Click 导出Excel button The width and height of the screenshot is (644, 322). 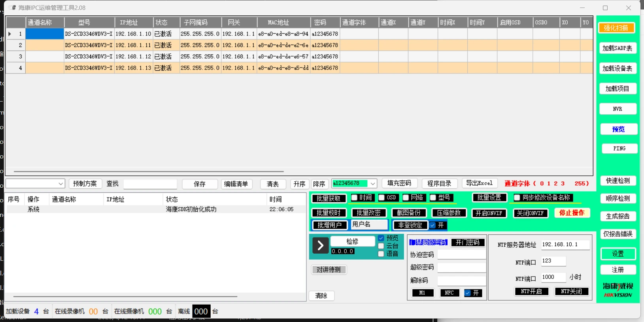click(x=479, y=183)
